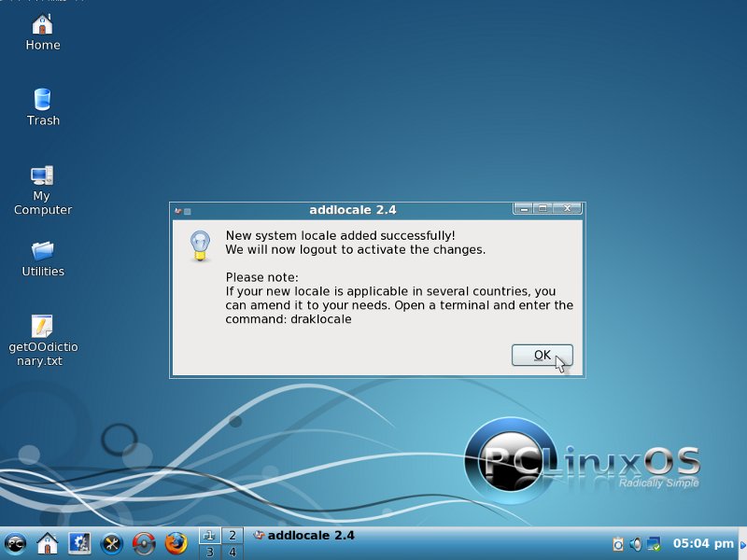747x560 pixels.
Task: Switch to virtual desktop 2
Action: [x=231, y=535]
